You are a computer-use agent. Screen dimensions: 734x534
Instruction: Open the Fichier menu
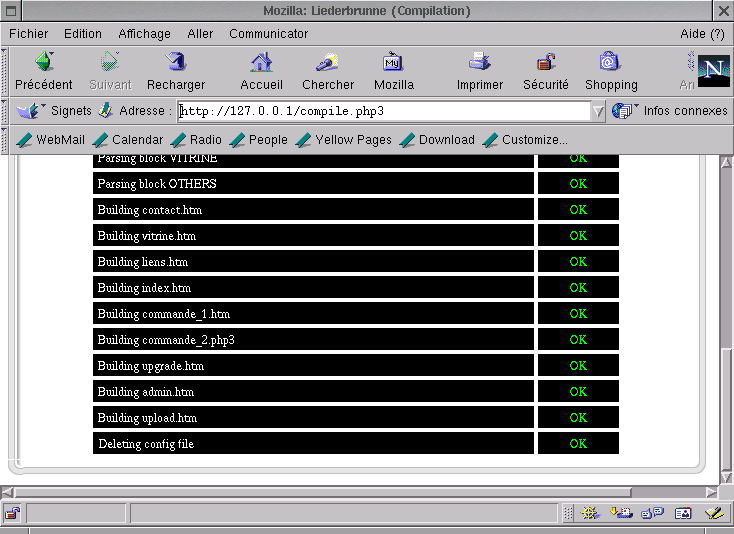coord(28,34)
